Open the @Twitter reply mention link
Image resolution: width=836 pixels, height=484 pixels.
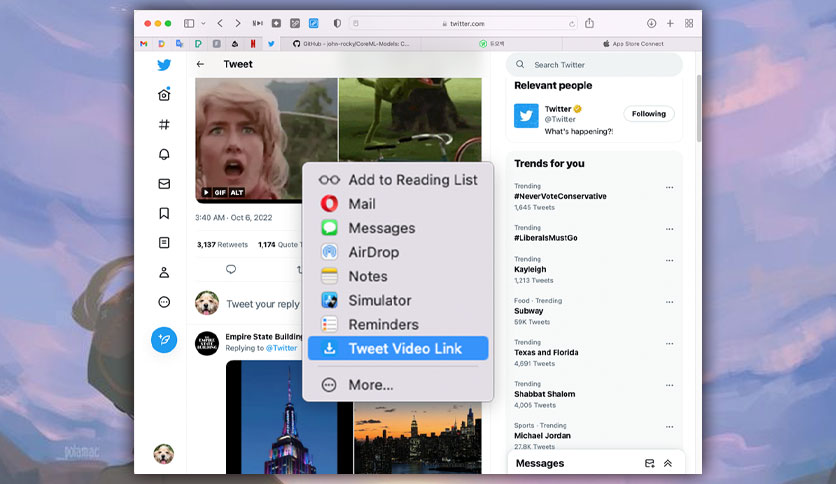pyautogui.click(x=282, y=348)
